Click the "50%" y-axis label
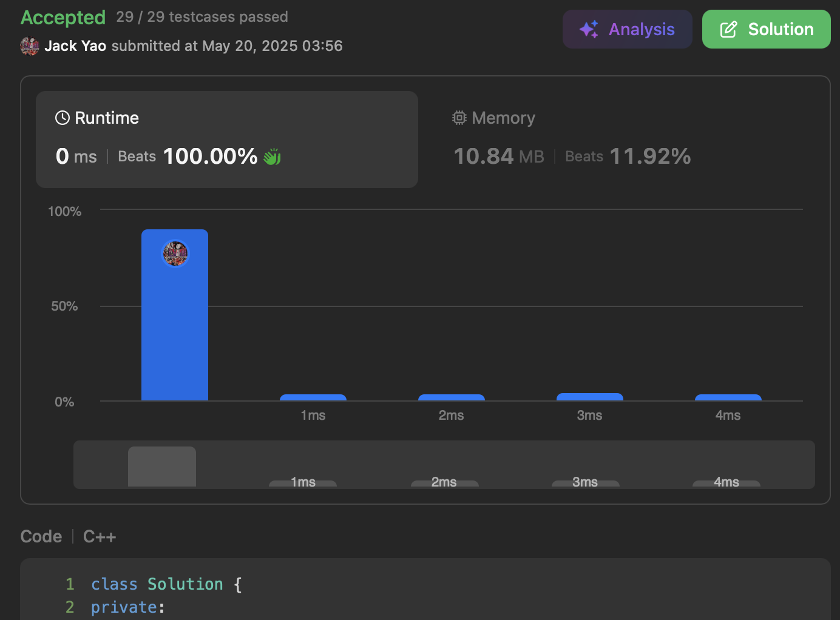This screenshot has height=620, width=840. (x=64, y=306)
